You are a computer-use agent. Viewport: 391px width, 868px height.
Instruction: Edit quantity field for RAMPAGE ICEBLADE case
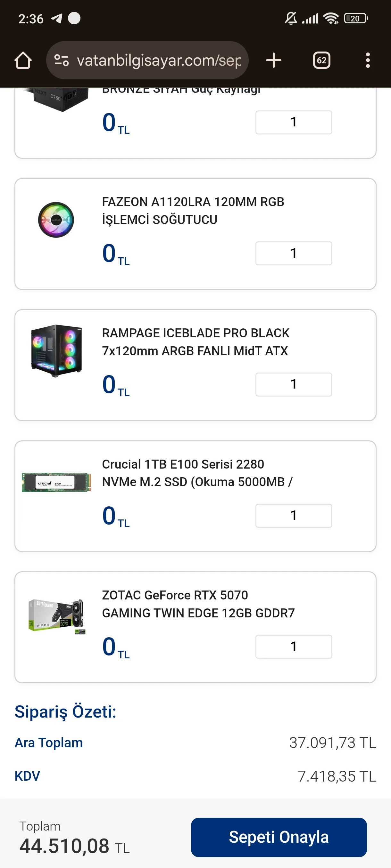point(294,384)
